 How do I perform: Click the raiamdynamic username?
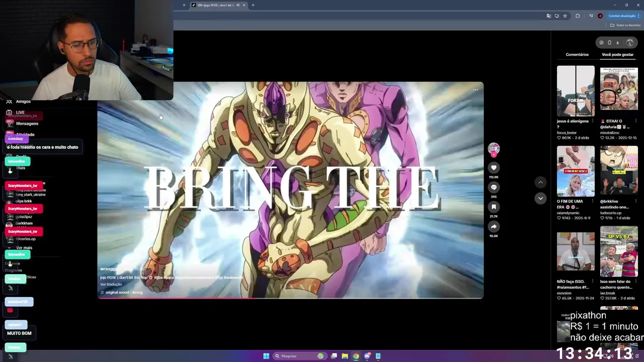point(568,213)
